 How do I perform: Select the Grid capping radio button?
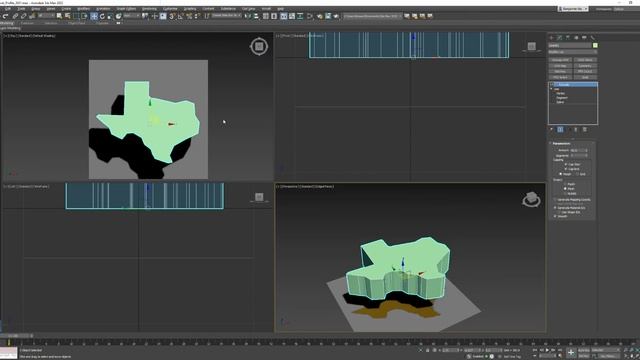577,174
